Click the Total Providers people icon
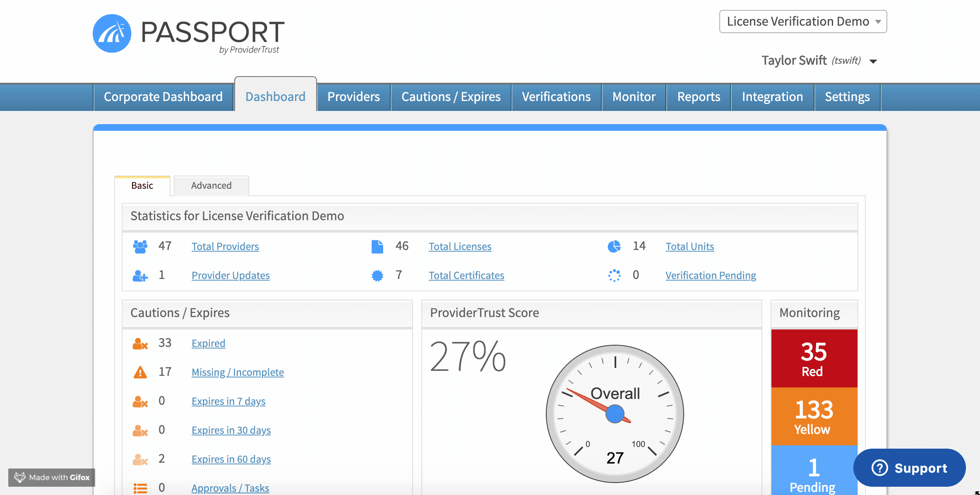The image size is (980, 495). (x=140, y=246)
